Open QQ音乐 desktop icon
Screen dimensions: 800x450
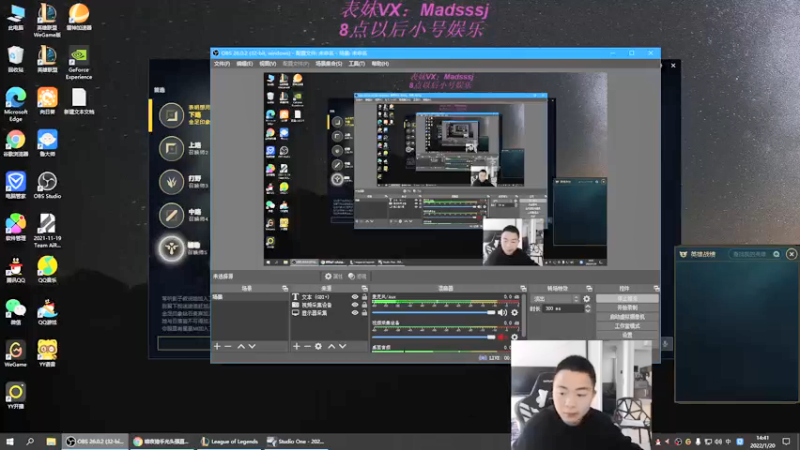[47, 270]
